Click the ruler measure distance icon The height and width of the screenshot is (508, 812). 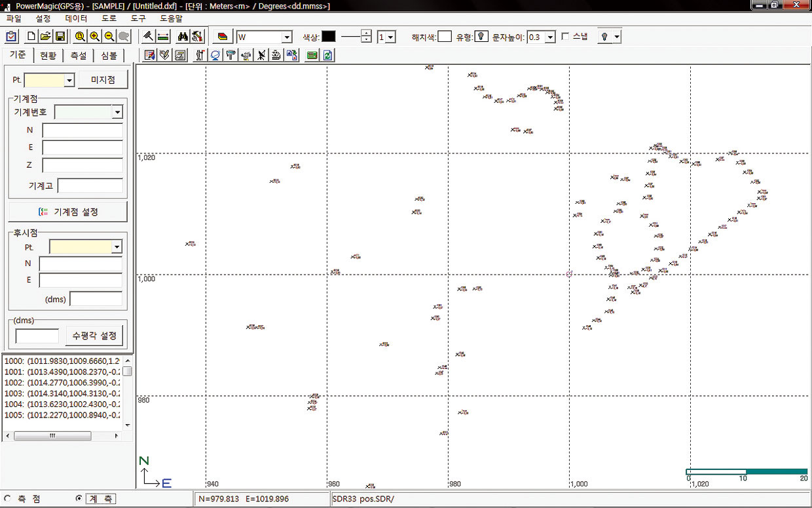pyautogui.click(x=163, y=37)
